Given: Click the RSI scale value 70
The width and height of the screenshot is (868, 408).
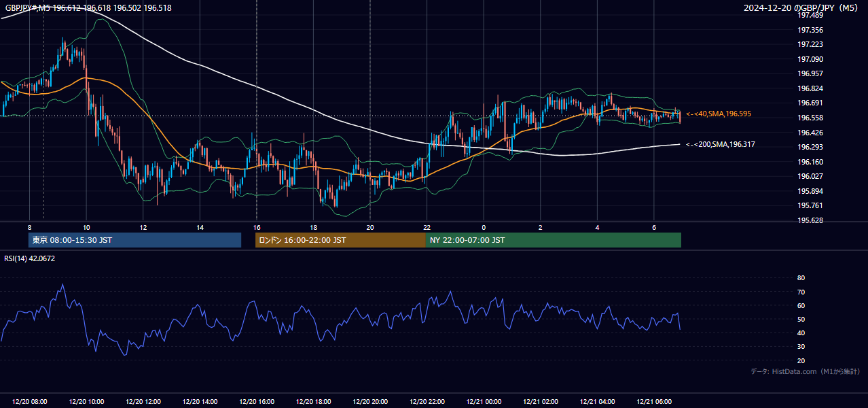Looking at the screenshot, I should 801,292.
